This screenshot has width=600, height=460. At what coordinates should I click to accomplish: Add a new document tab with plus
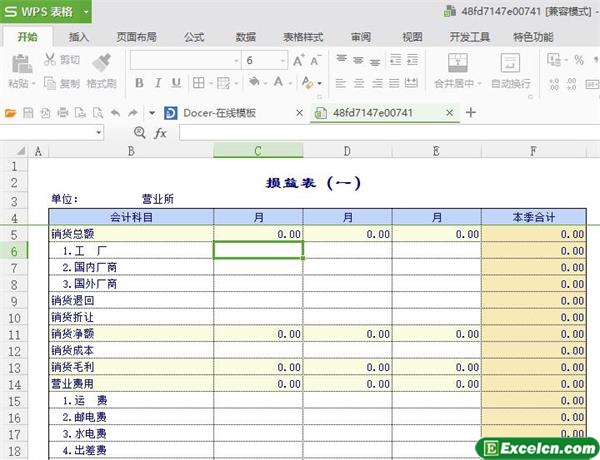[471, 113]
